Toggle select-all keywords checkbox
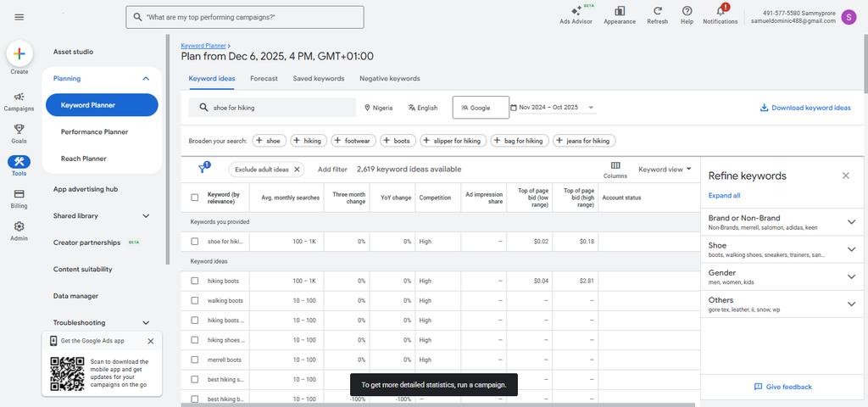 click(x=194, y=198)
